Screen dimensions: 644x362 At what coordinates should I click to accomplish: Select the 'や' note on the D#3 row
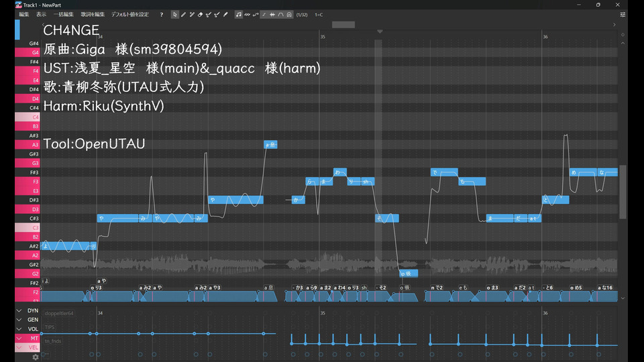(x=235, y=200)
